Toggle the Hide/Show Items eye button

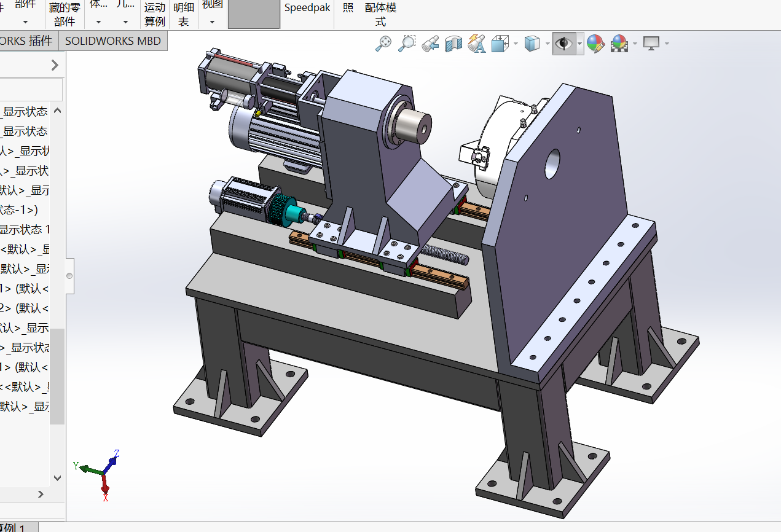tap(563, 43)
